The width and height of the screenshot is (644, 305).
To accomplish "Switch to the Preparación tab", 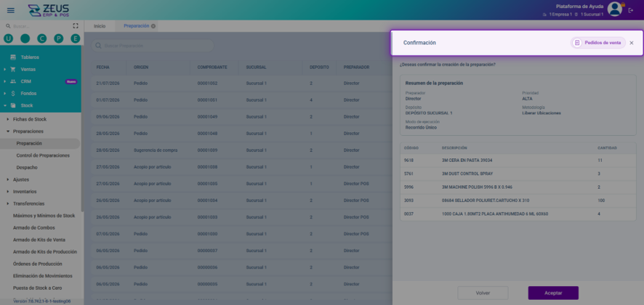I will tap(137, 26).
